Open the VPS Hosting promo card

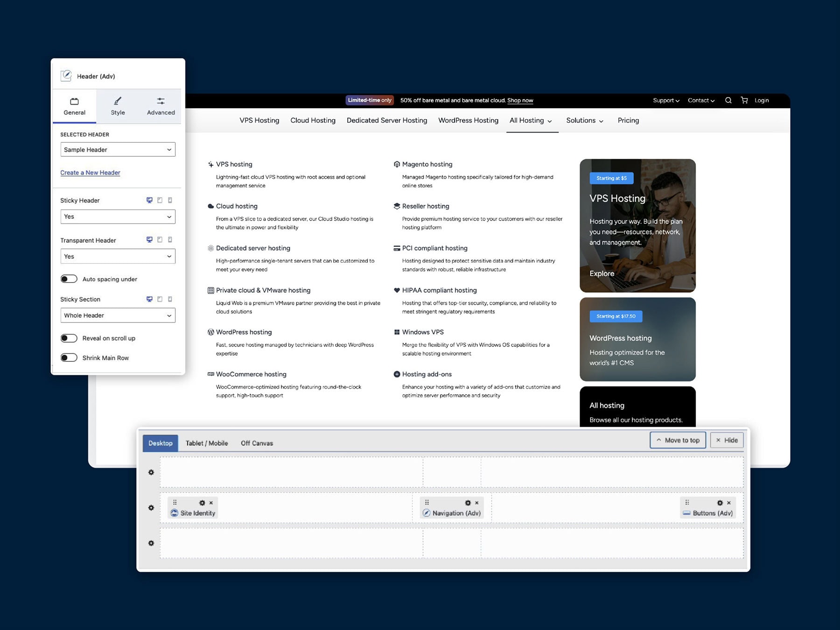point(637,226)
